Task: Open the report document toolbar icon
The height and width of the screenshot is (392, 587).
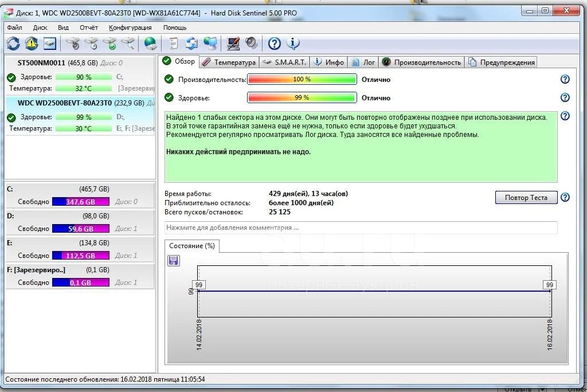Action: [x=173, y=44]
